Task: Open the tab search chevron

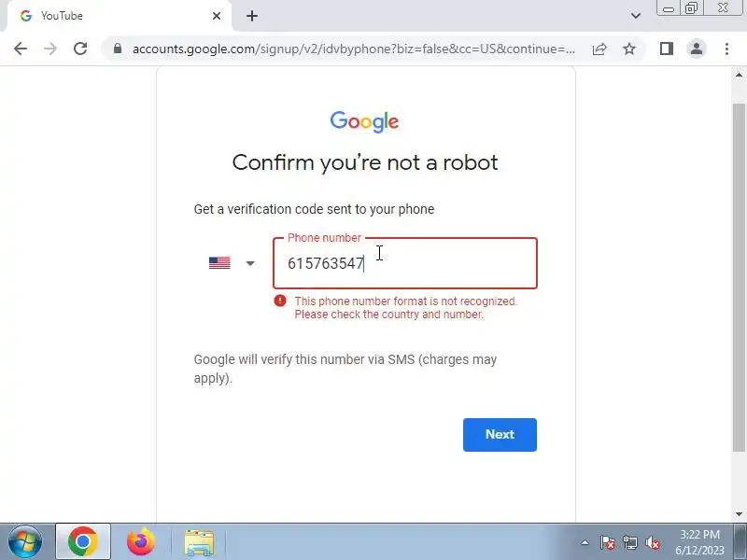Action: coord(636,16)
